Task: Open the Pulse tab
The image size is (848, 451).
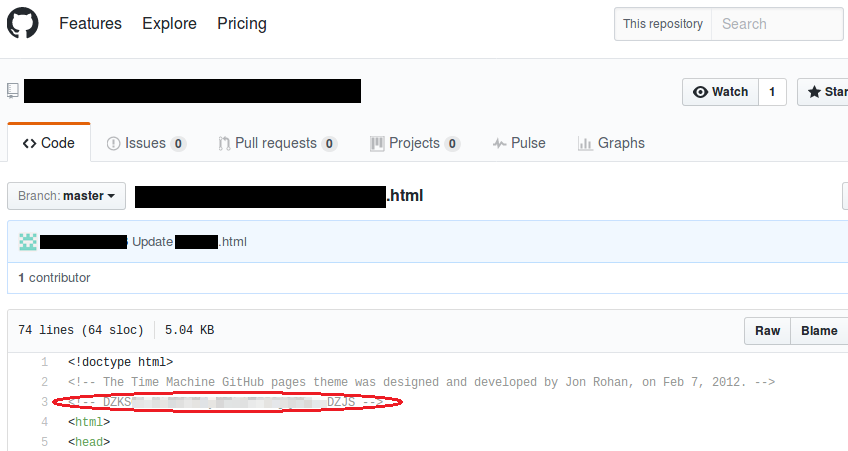Action: [519, 143]
